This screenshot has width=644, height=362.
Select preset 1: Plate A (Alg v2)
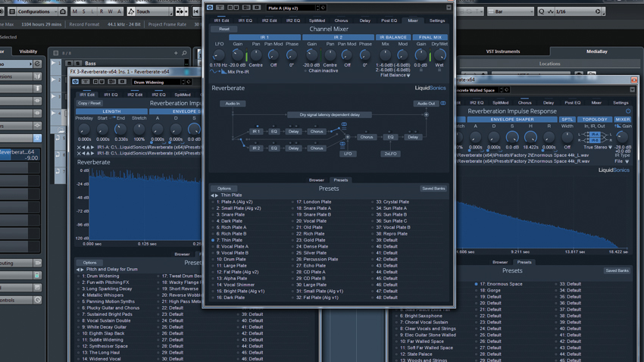point(235,202)
